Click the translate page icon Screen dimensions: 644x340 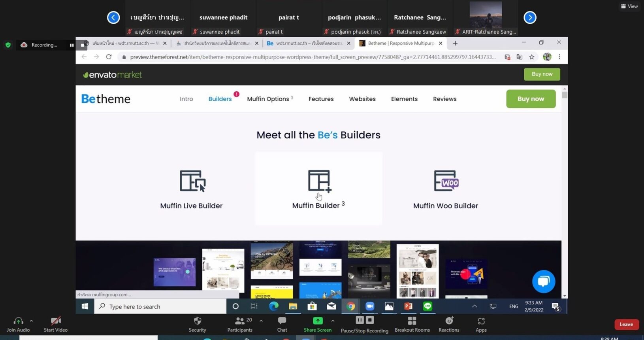pos(520,57)
